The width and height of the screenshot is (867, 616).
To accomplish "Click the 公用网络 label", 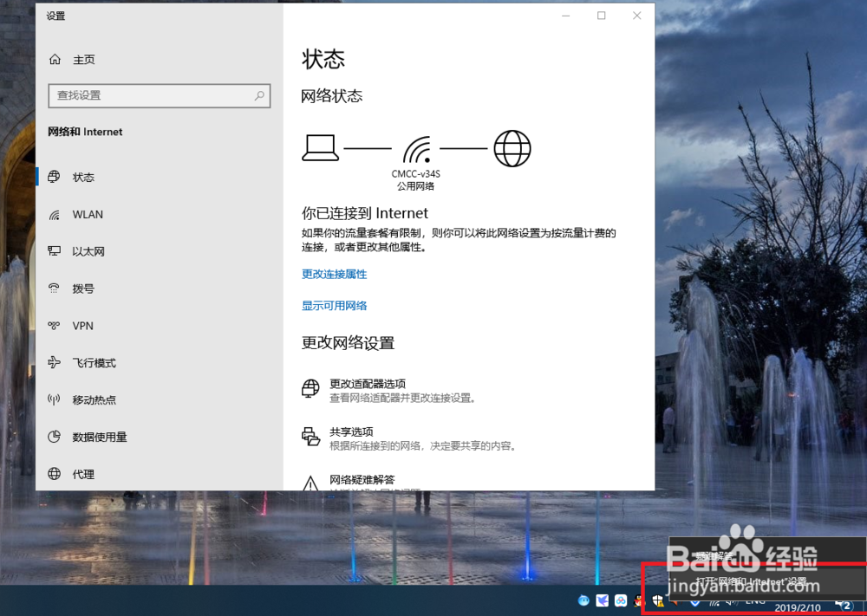I will tap(416, 186).
